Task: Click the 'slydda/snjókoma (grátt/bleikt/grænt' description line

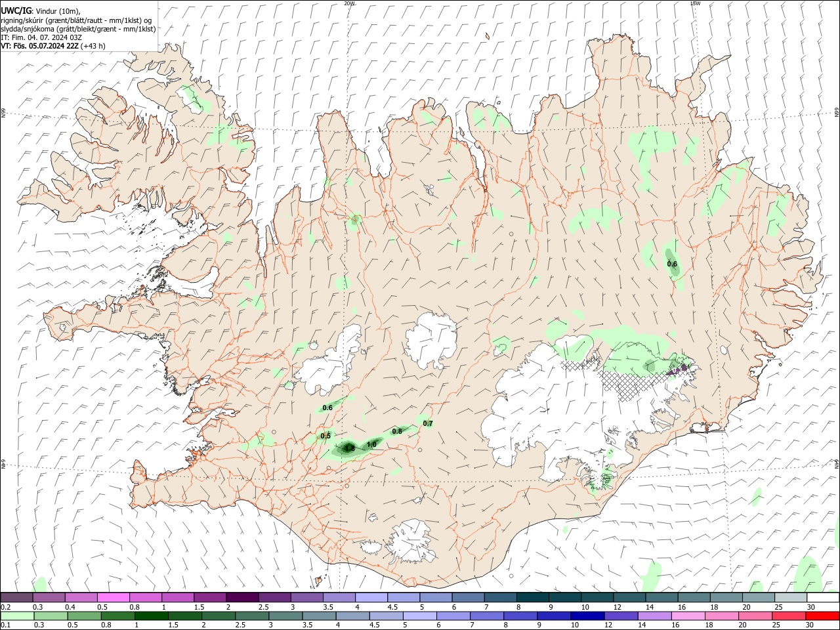Action: [78, 29]
